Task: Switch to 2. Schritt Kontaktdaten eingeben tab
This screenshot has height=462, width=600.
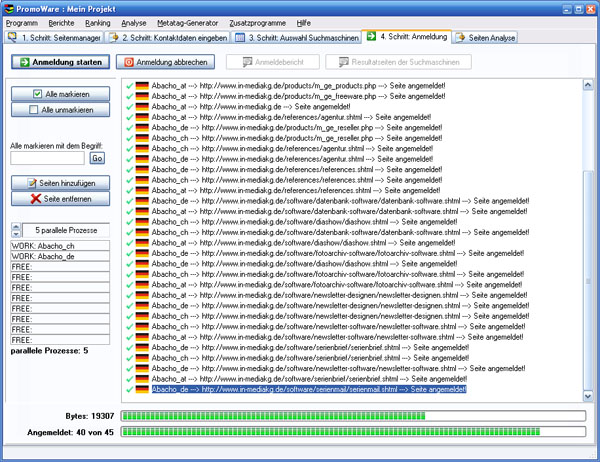Action: point(168,38)
